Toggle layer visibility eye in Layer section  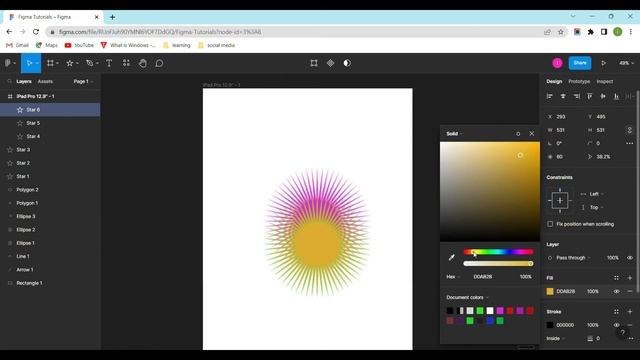point(630,258)
